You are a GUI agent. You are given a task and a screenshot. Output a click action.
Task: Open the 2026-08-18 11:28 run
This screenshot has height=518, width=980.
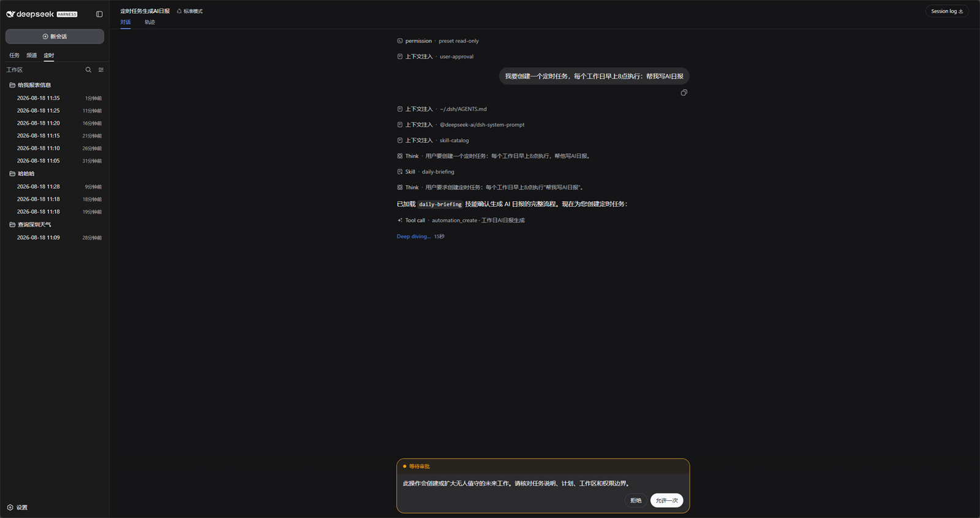coord(55,186)
